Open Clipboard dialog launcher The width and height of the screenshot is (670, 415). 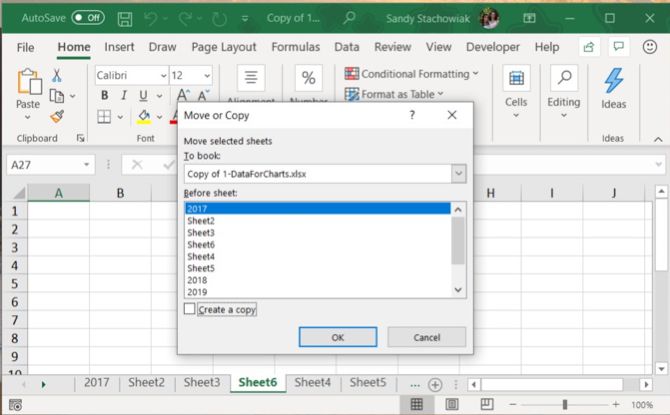tap(80, 138)
